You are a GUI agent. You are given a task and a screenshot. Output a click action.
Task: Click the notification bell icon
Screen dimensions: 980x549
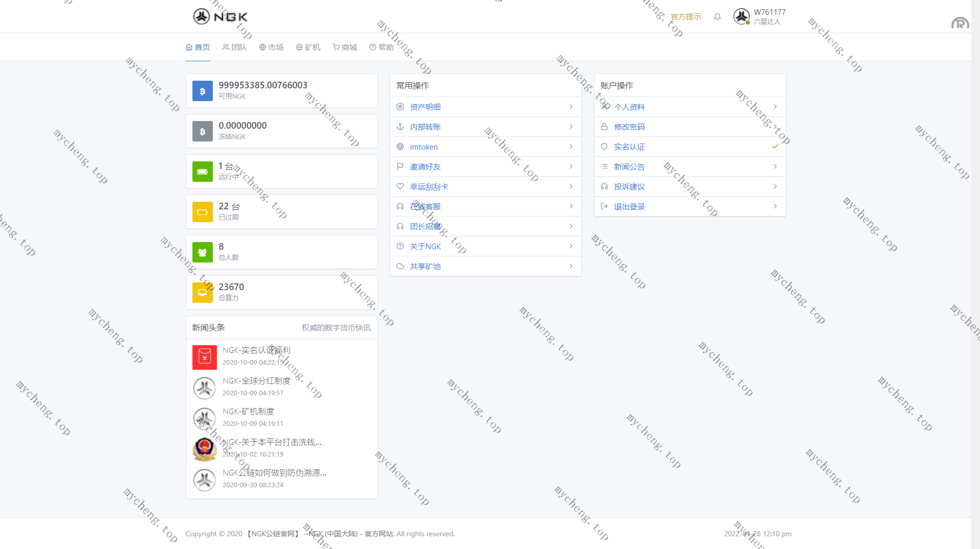point(717,17)
